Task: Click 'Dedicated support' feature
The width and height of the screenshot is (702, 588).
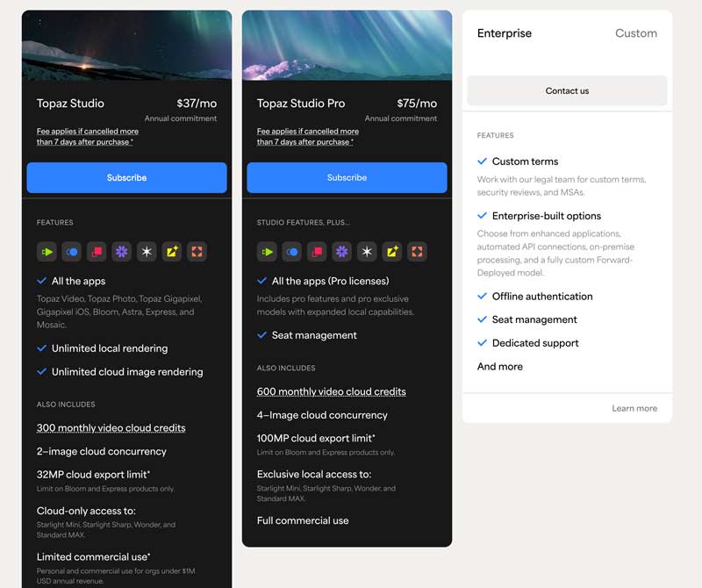Action: tap(535, 343)
